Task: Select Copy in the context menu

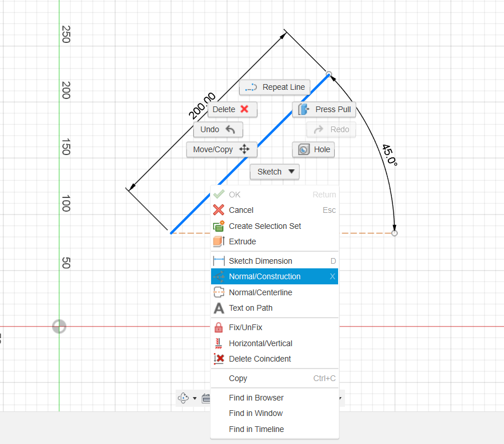Action: 275,378
